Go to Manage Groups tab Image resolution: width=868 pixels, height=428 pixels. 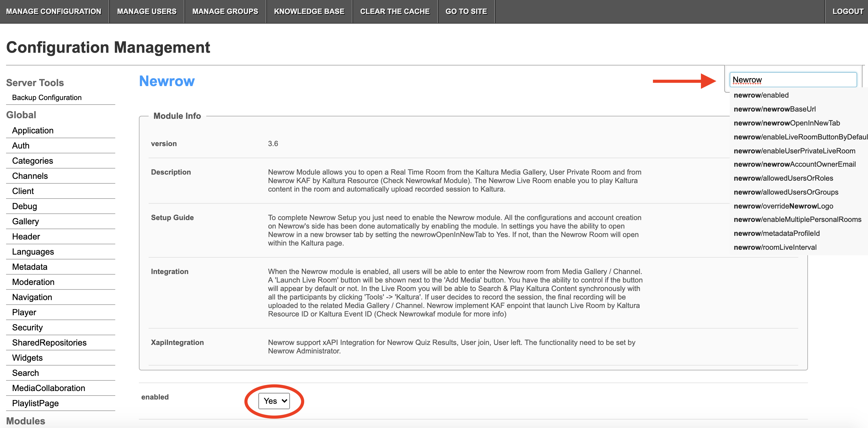[225, 12]
